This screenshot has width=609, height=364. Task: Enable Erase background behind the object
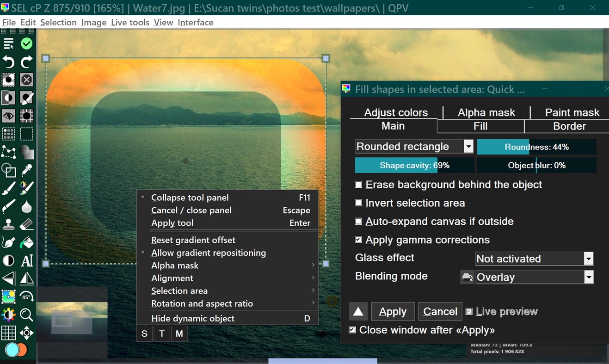point(359,184)
